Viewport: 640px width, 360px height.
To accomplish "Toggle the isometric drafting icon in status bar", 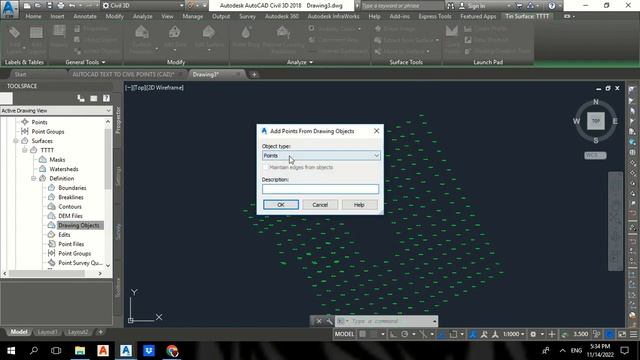I will 423,334.
